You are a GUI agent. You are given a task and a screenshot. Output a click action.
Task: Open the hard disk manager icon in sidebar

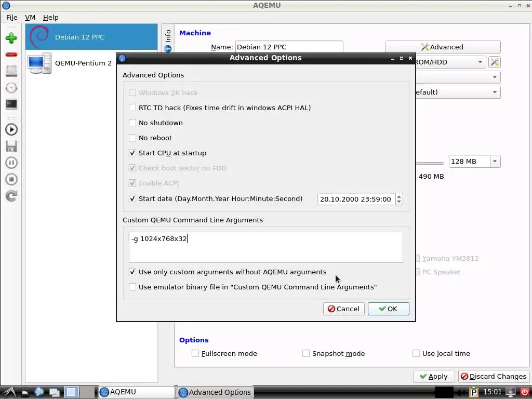point(11,71)
